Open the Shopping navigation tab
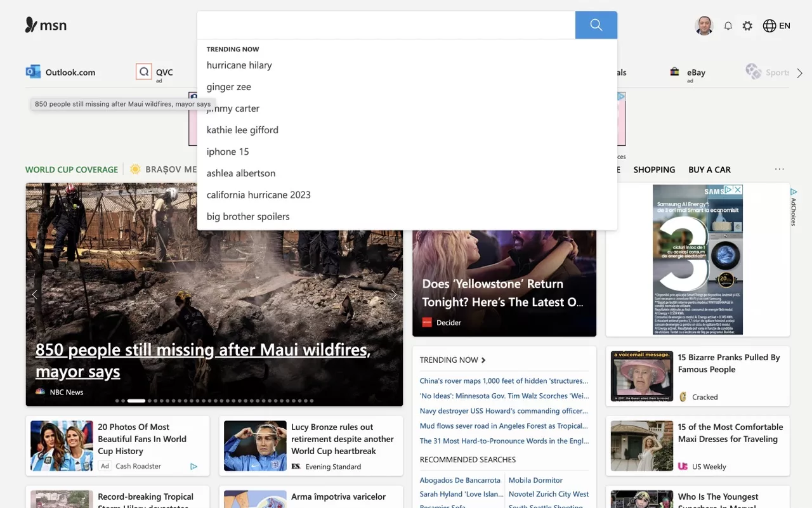Viewport: 812px width, 508px height. 654,169
